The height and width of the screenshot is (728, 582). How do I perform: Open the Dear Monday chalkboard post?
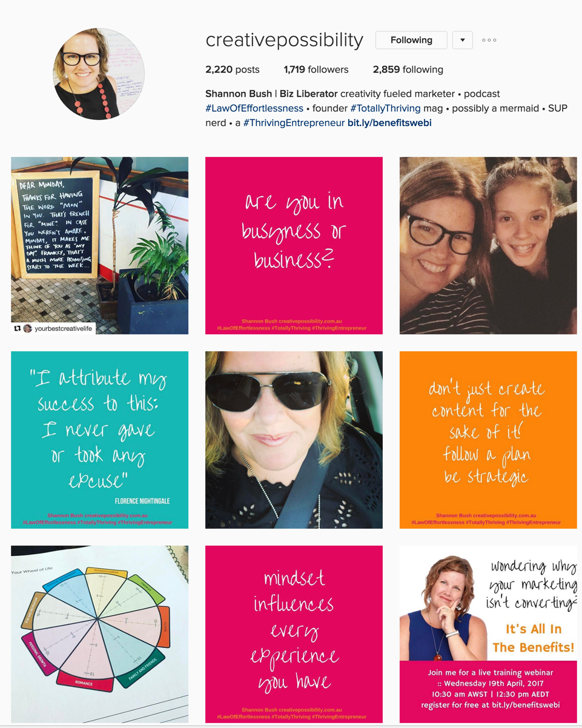coord(99,245)
